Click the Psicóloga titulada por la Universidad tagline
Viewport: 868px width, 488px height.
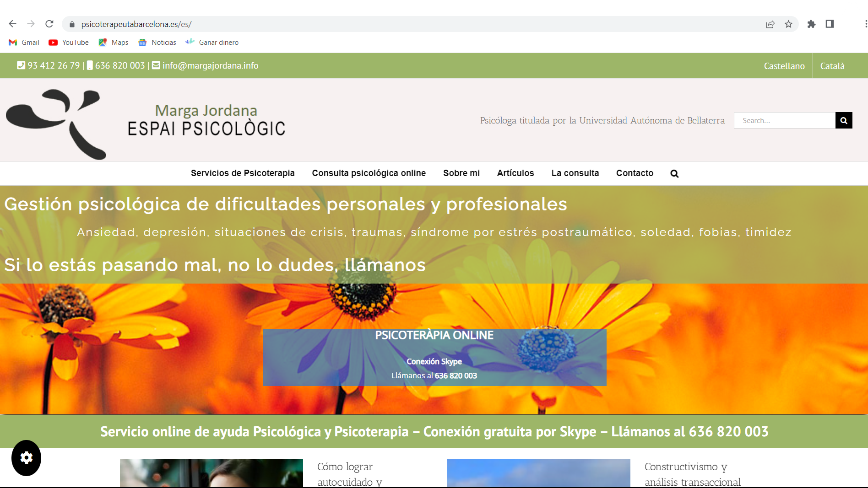602,120
